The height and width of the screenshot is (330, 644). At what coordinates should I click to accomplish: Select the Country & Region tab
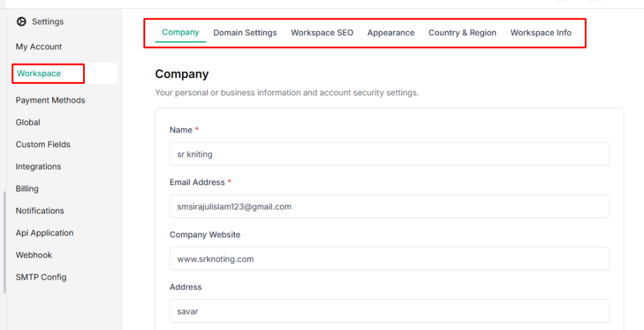pyautogui.click(x=462, y=33)
